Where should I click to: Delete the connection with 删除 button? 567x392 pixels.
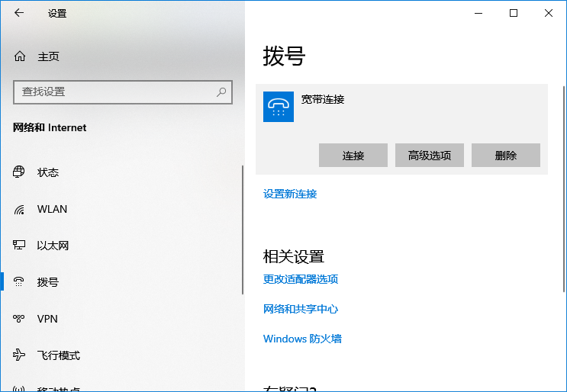506,156
